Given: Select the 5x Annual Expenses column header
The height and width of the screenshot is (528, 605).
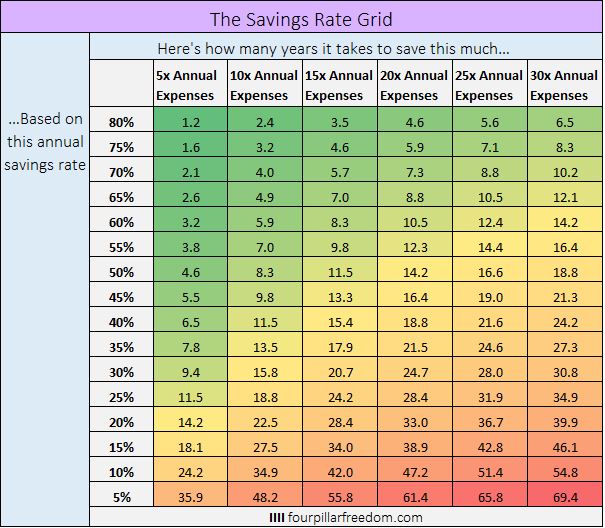Looking at the screenshot, I should [x=191, y=84].
